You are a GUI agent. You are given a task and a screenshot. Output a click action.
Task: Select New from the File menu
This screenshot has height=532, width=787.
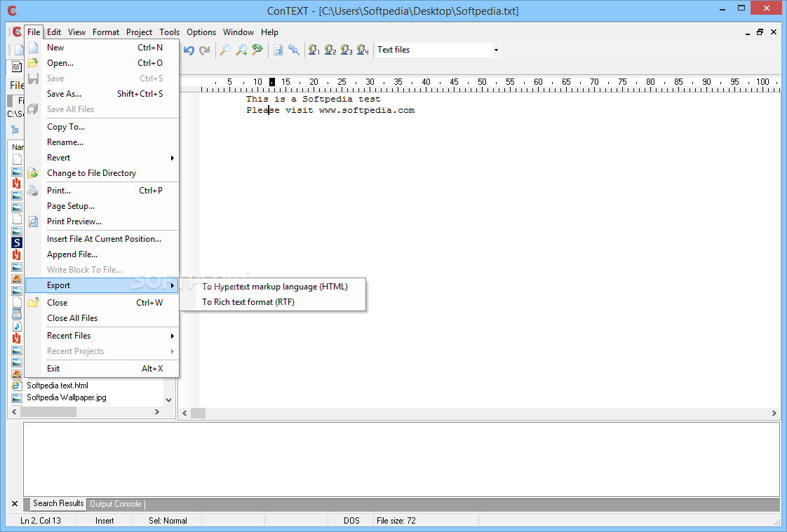pos(102,48)
